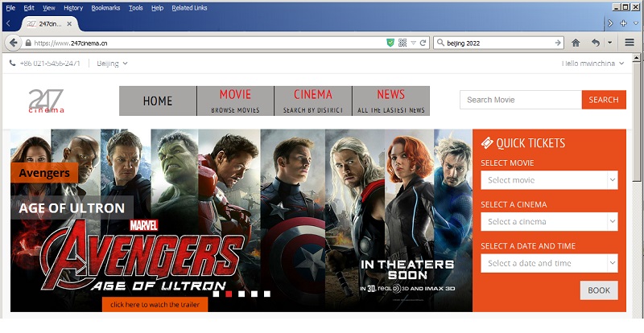Open the Related Links menu

(x=189, y=8)
